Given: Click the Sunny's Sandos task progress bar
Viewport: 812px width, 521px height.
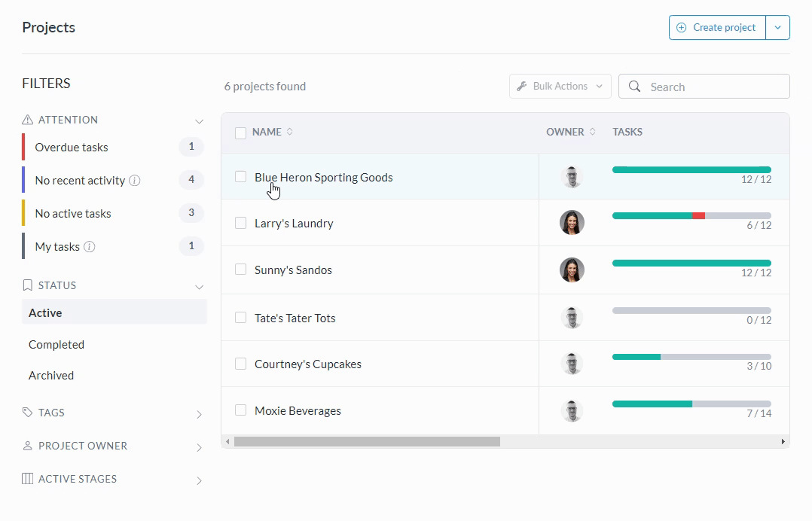Looking at the screenshot, I should 691,264.
